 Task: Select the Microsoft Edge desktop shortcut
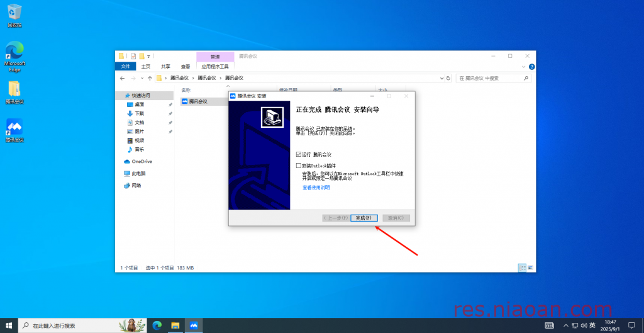14,56
